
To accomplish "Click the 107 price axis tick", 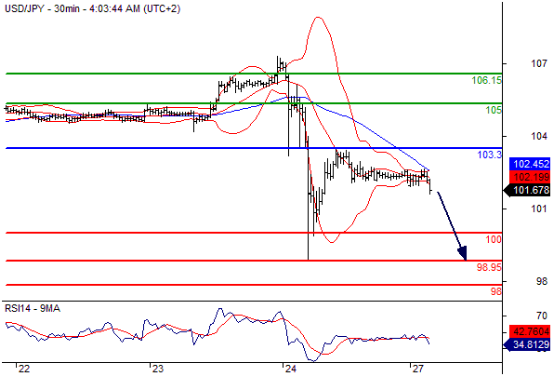I will pyautogui.click(x=539, y=64).
